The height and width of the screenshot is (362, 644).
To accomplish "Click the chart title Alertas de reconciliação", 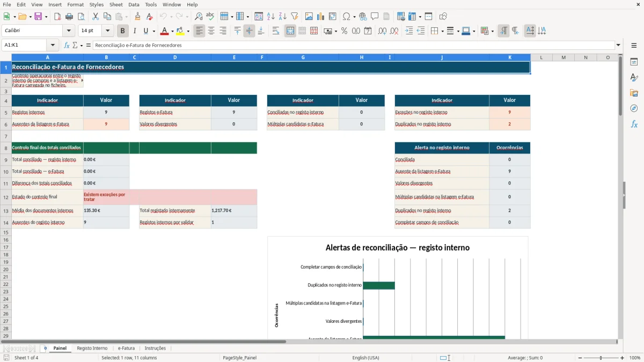I will [x=398, y=248].
